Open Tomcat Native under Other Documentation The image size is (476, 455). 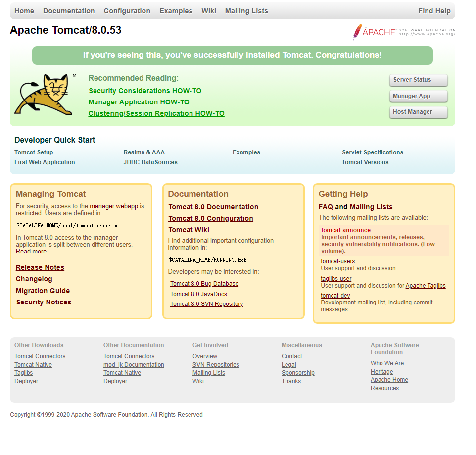[x=122, y=373]
